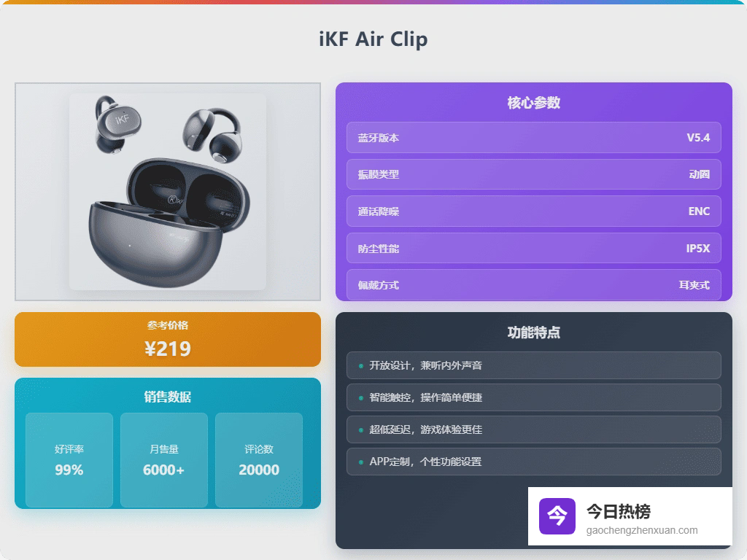Select the 蓝牙版本 V5.4 row
The height and width of the screenshot is (560, 747).
[533, 138]
